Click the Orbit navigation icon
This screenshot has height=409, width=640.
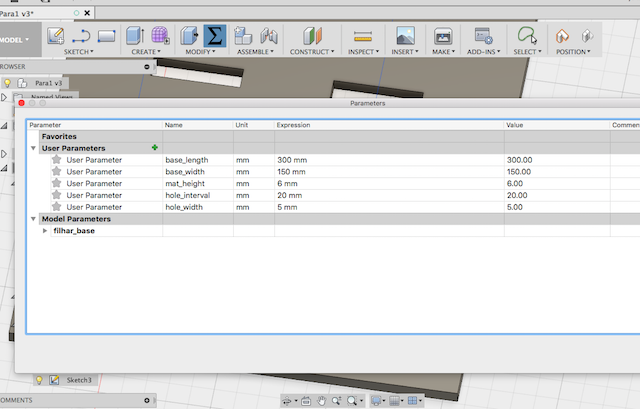tap(287, 401)
